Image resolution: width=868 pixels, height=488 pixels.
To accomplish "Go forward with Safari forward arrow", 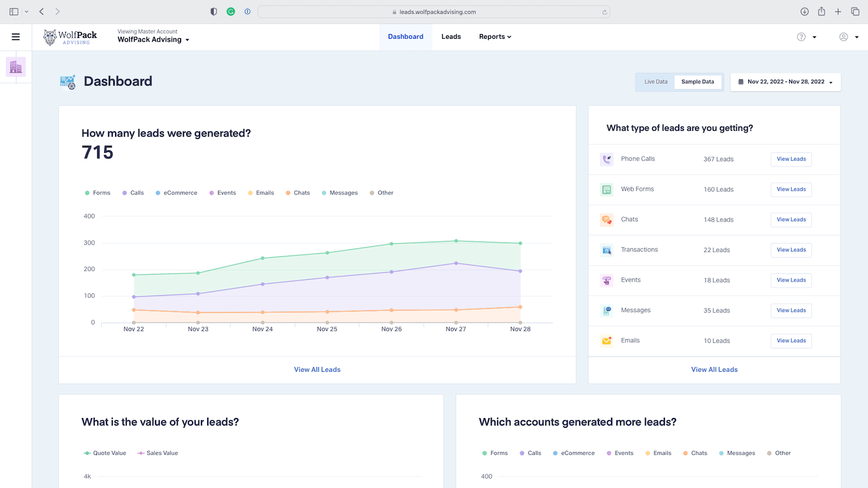I will coord(57,12).
